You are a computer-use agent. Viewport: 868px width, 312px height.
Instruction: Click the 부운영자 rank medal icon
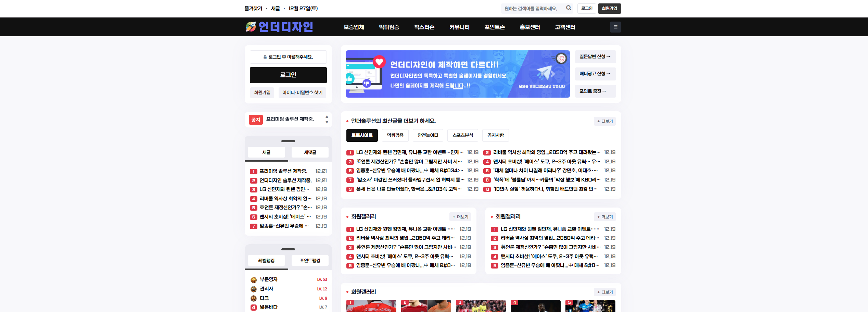(254, 280)
